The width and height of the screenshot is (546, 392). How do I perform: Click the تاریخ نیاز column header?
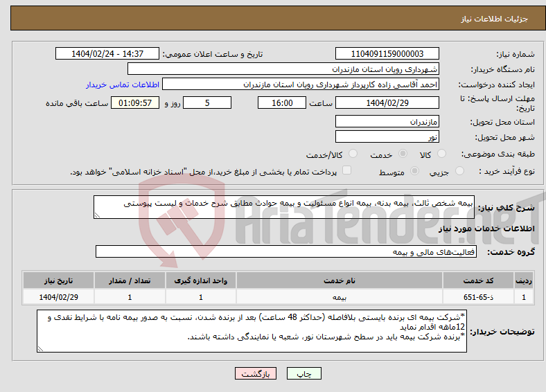58,280
